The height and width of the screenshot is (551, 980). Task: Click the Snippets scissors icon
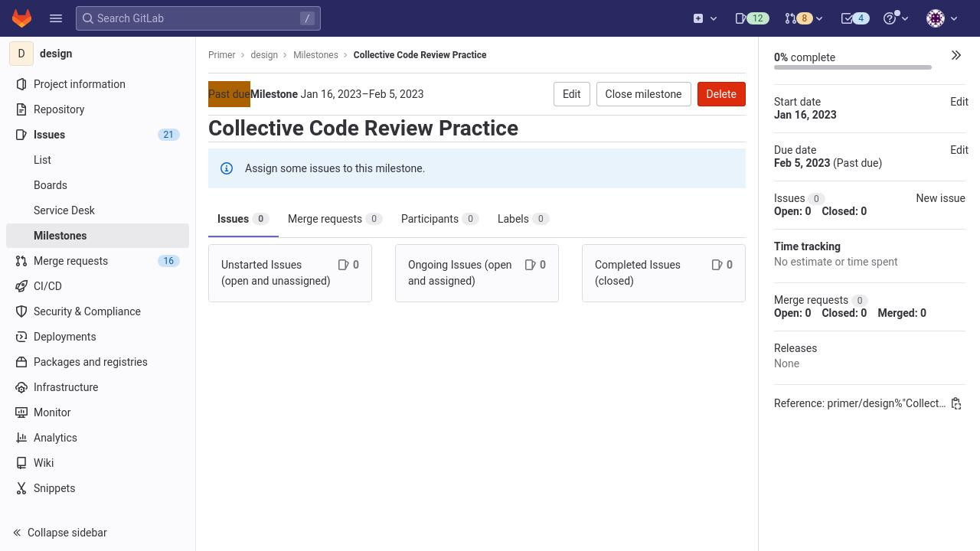pos(21,488)
